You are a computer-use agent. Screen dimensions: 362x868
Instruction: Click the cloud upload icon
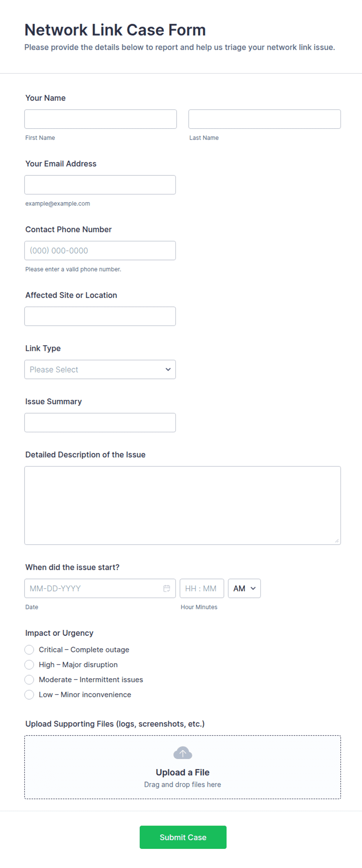(183, 753)
